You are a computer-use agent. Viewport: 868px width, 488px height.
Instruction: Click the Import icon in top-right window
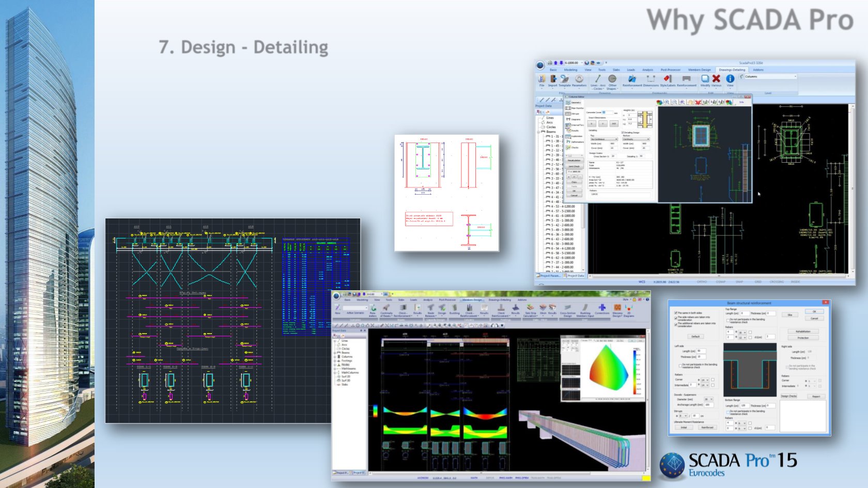click(553, 80)
